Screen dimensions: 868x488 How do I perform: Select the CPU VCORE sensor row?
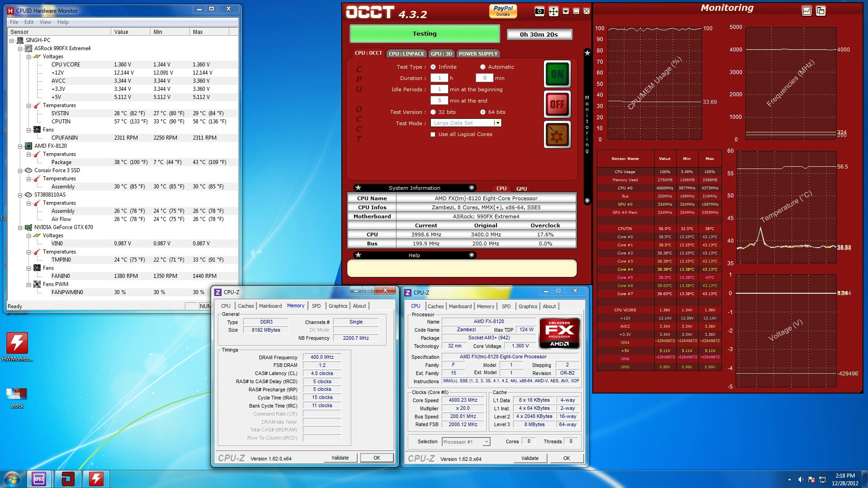pos(122,65)
